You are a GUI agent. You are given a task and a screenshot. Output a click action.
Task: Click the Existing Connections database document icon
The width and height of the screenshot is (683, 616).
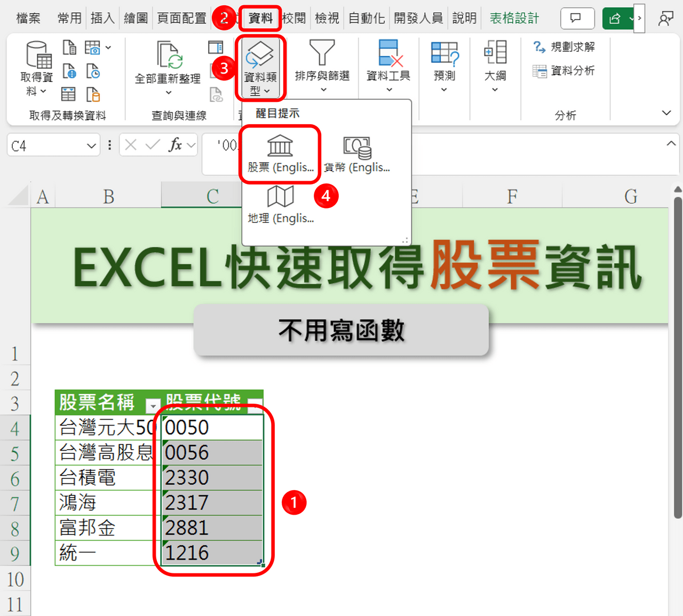tap(93, 94)
